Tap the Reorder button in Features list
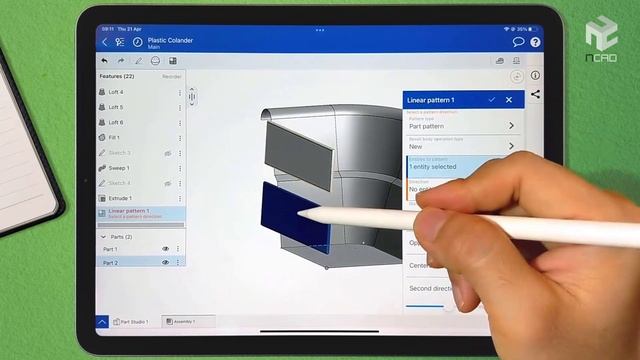 (171, 76)
